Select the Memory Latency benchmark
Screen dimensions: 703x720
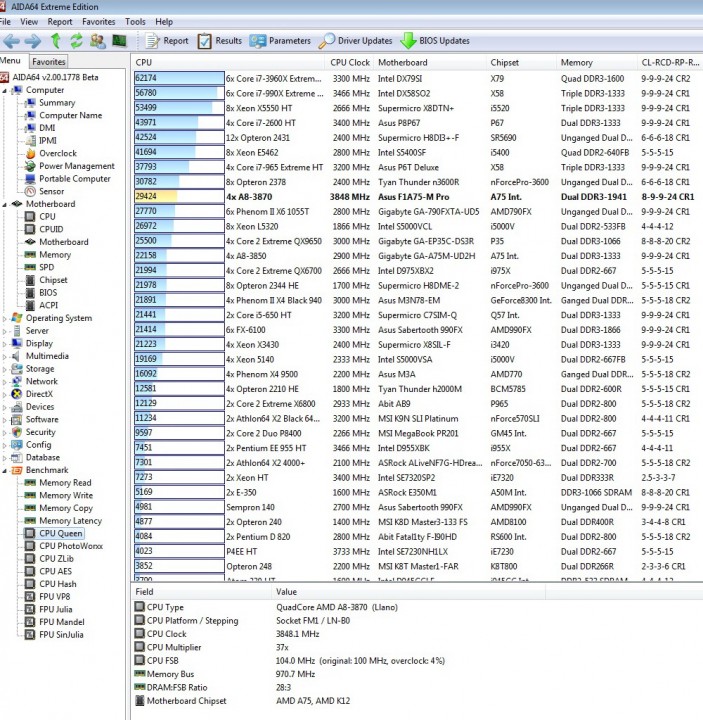(70, 521)
